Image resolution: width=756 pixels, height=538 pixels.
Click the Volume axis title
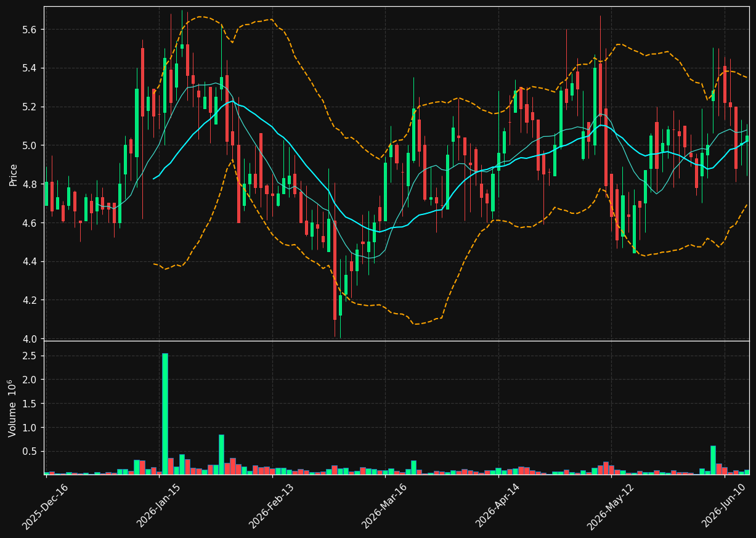13,408
